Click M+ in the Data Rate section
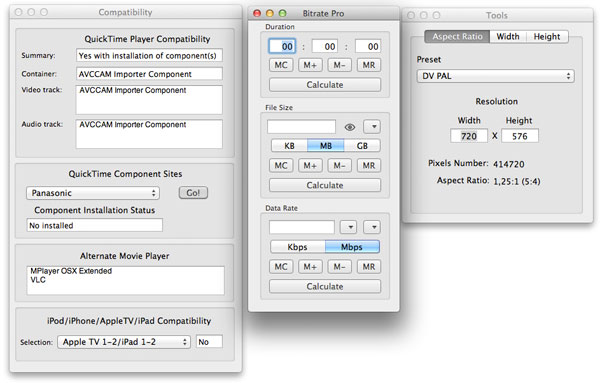This screenshot has height=383, width=600. point(310,267)
